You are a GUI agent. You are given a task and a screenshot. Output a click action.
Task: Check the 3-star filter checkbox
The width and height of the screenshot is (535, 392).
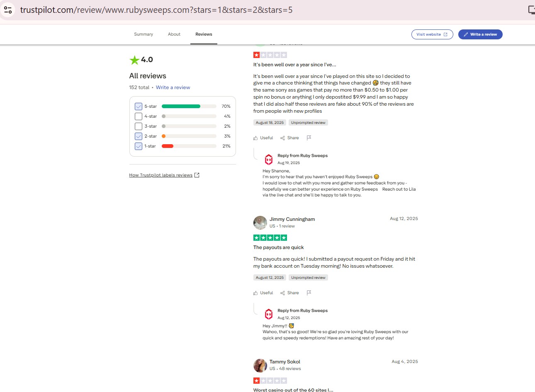pyautogui.click(x=139, y=126)
